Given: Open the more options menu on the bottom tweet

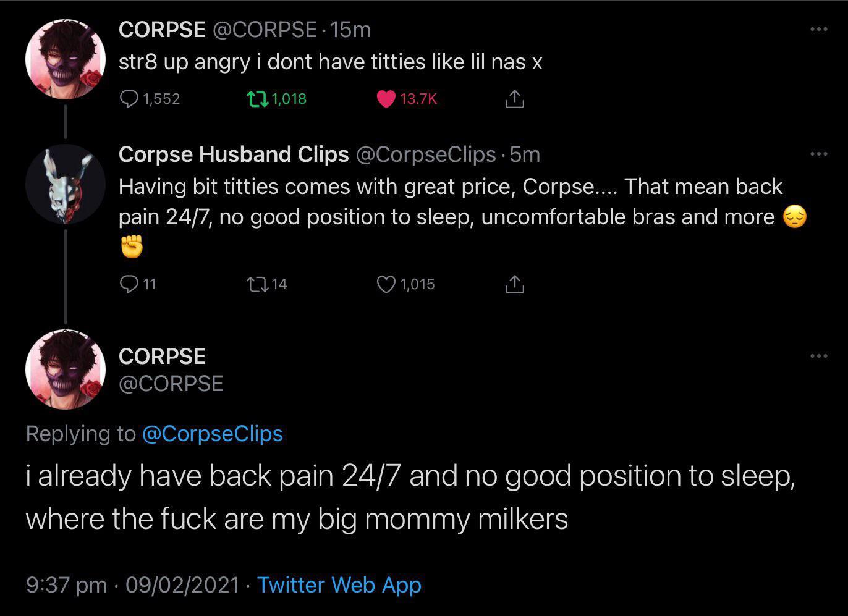Looking at the screenshot, I should coord(818,355).
